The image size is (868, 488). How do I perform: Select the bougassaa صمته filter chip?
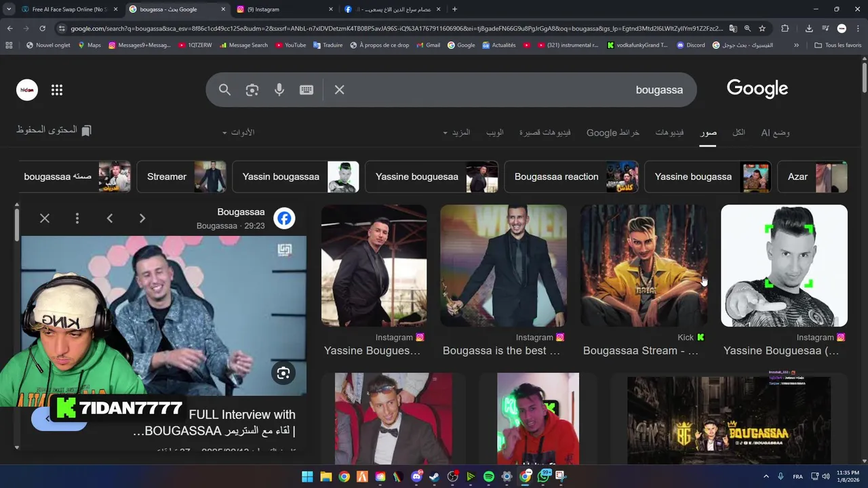point(75,176)
